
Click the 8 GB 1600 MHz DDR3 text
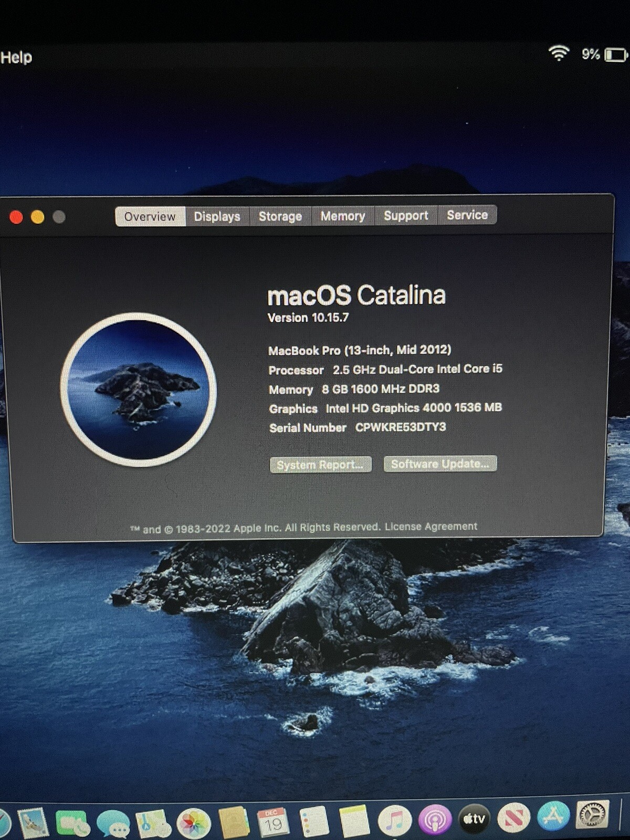(381, 388)
